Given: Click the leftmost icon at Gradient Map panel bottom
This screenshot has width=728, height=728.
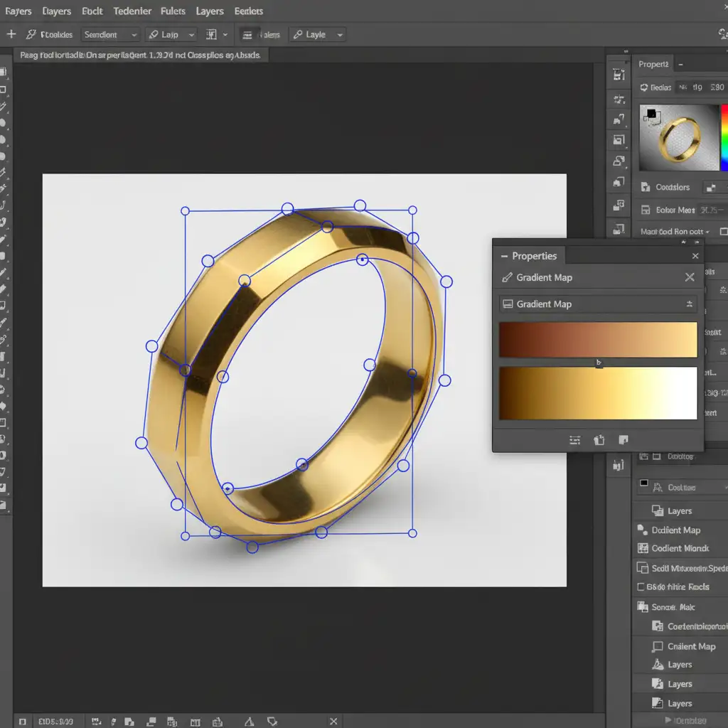Looking at the screenshot, I should [574, 440].
